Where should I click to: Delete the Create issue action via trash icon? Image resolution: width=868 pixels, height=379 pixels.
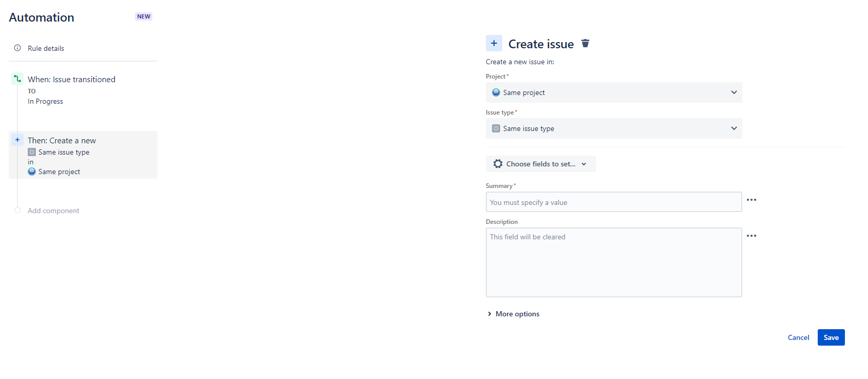pos(585,43)
